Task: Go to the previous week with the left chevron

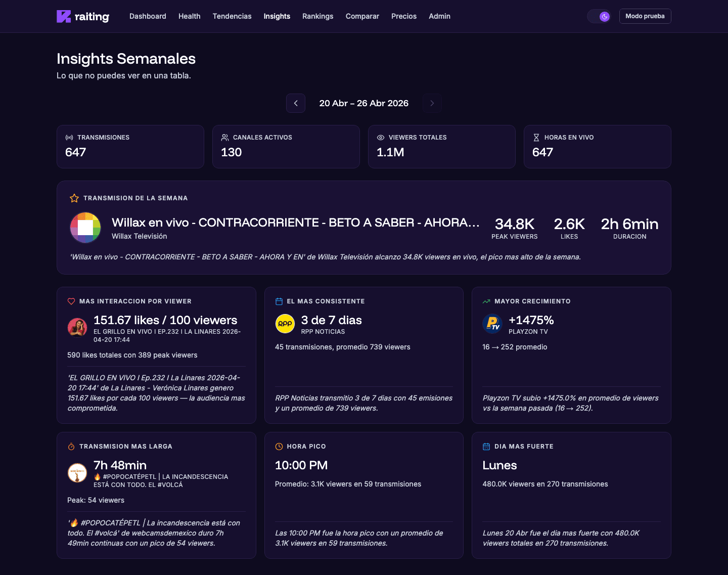Action: (296, 103)
